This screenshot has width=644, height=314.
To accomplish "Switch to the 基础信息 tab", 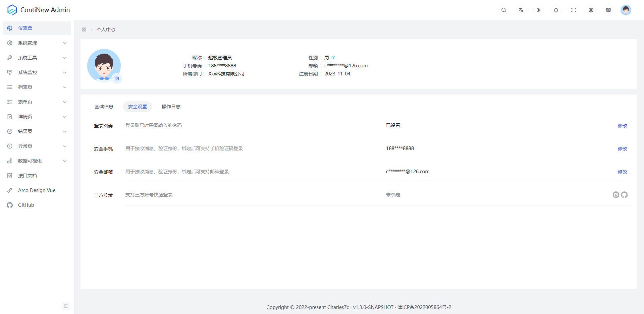I will (x=104, y=107).
